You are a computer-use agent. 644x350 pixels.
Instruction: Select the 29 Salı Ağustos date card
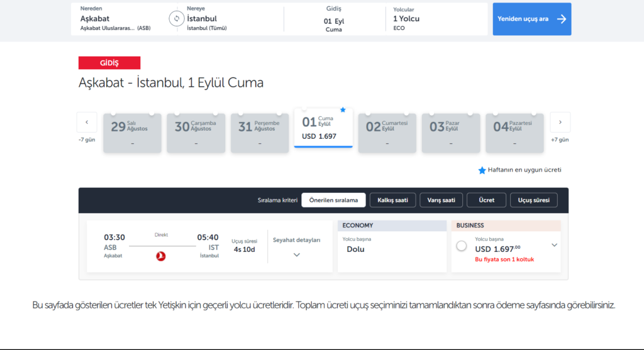pos(132,133)
